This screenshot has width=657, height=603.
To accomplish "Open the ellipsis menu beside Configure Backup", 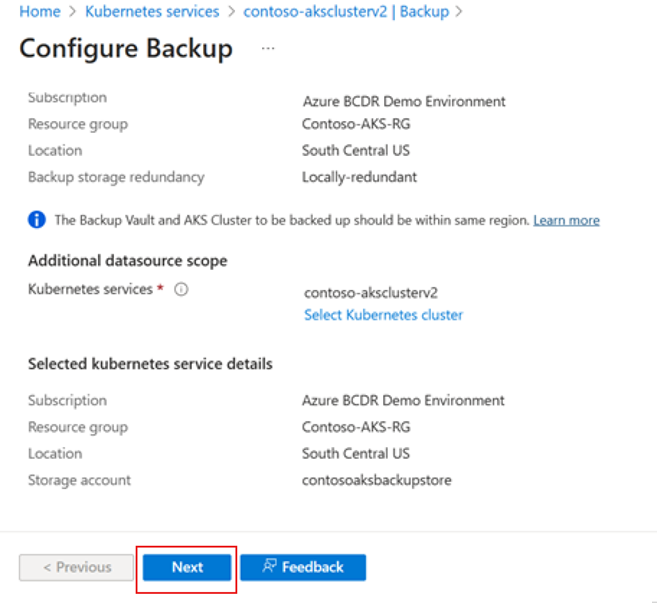I will [x=268, y=47].
